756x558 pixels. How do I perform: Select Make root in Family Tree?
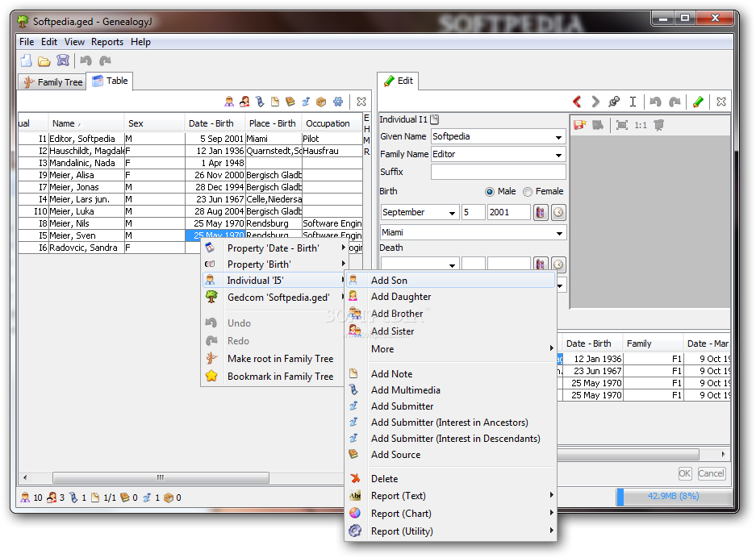click(x=273, y=359)
